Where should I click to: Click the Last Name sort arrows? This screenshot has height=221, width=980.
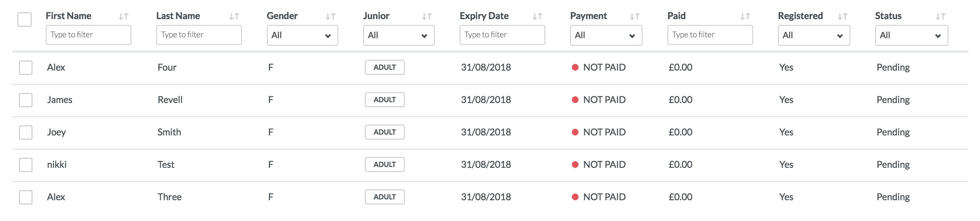[x=234, y=16]
